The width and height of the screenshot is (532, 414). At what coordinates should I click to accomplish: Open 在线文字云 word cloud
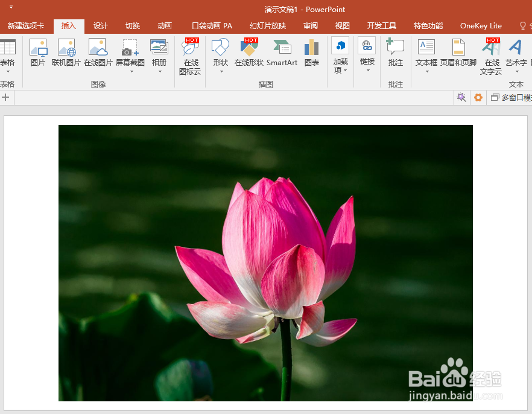click(491, 47)
